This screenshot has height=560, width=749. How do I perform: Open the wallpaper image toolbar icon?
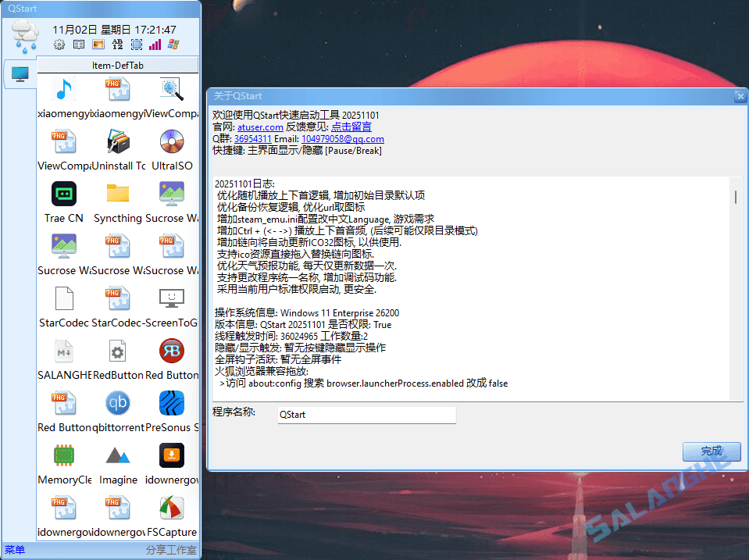tap(98, 45)
